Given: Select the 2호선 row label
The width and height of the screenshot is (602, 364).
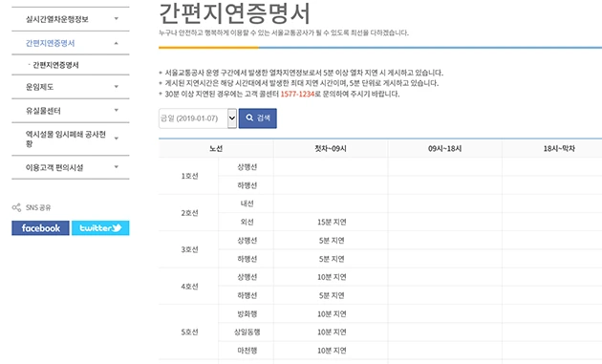Looking at the screenshot, I should [189, 213].
